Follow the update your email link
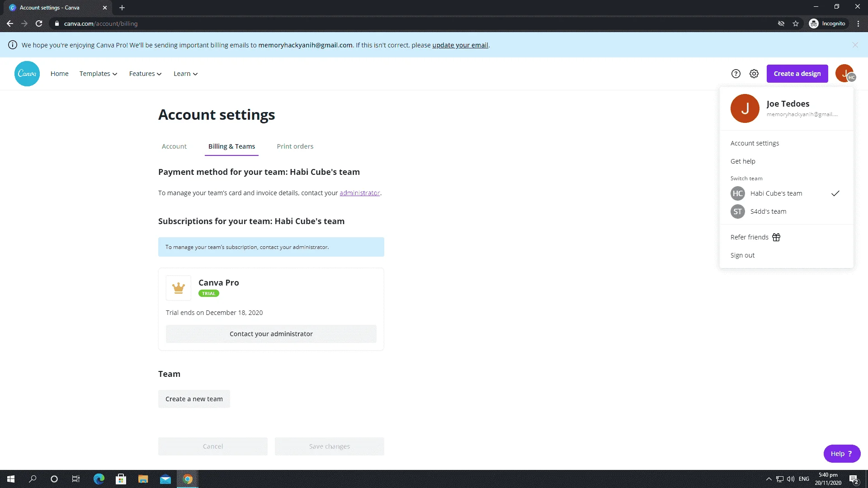 pos(460,45)
